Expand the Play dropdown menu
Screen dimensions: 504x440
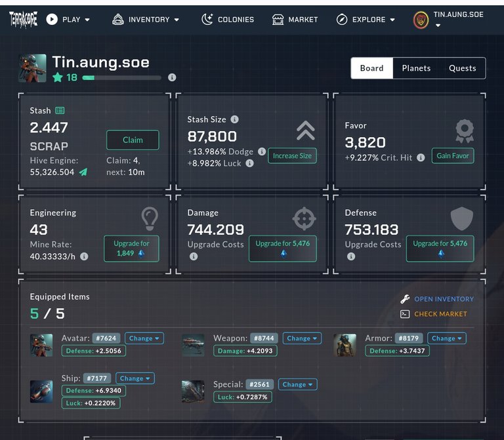(x=87, y=20)
